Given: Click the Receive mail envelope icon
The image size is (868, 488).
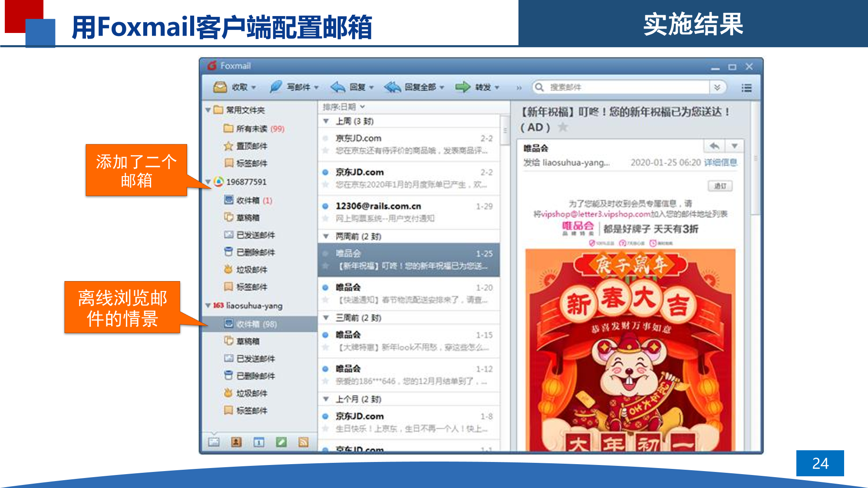Looking at the screenshot, I should pos(220,87).
